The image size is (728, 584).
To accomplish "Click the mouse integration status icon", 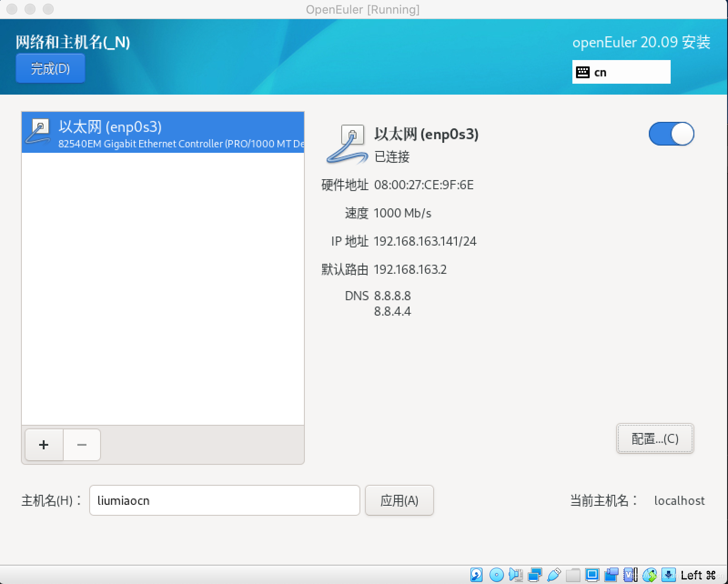I will pyautogui.click(x=650, y=575).
